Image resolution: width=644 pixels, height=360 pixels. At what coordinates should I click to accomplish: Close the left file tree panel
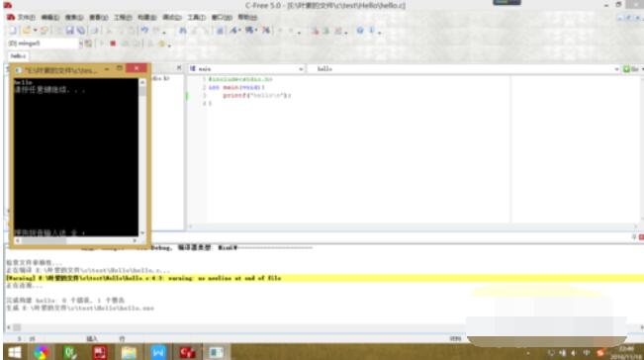point(179,67)
